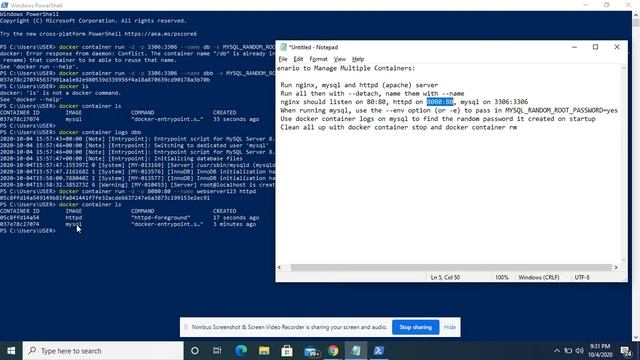640x360 pixels.
Task: Click the 'Ln 5, Col 50' status entry
Action: point(445,277)
